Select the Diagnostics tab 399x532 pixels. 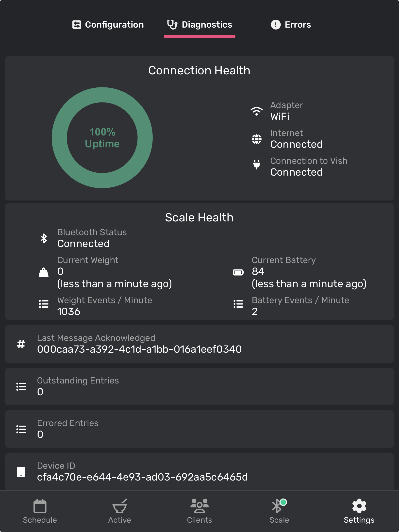tap(199, 25)
